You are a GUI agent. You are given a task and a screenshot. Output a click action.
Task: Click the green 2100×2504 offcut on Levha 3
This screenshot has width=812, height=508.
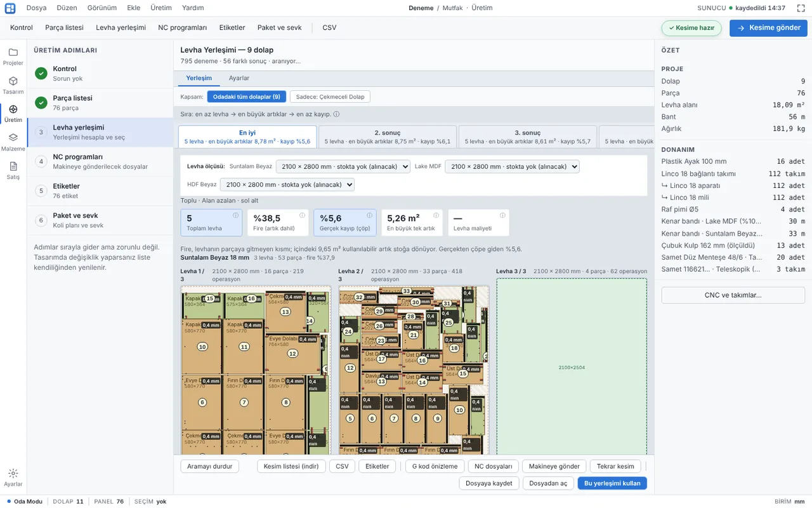tap(572, 367)
